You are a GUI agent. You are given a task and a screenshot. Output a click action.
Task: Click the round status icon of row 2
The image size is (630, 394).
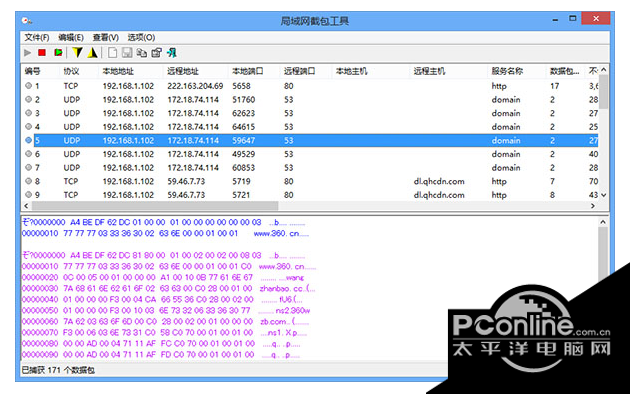(x=28, y=99)
